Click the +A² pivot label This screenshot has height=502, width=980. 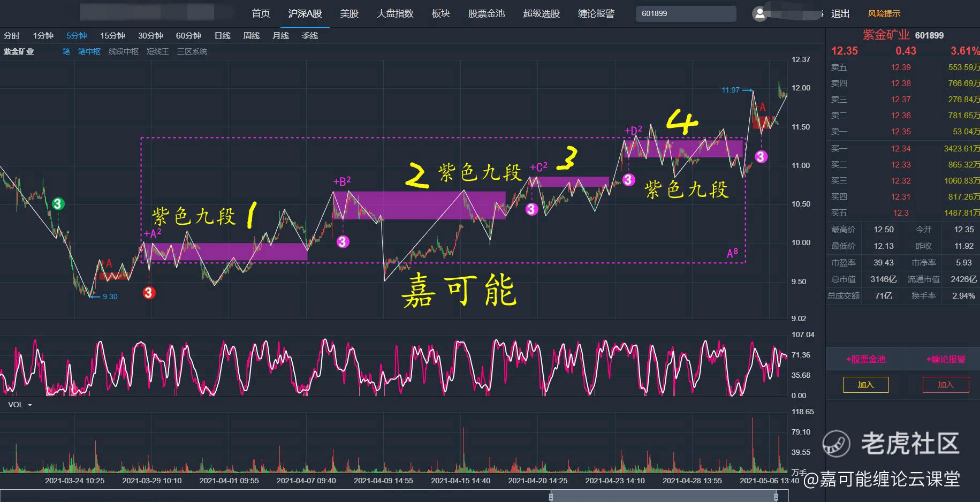pyautogui.click(x=153, y=233)
